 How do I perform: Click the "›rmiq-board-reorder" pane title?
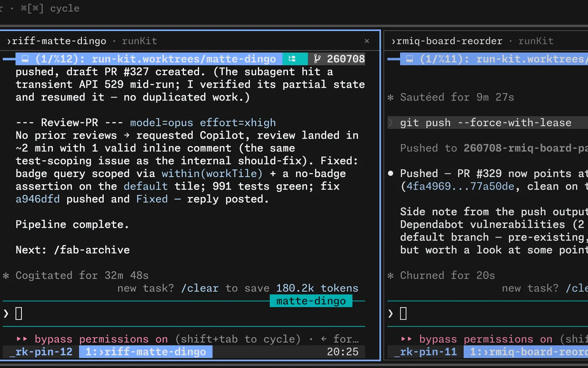click(446, 41)
